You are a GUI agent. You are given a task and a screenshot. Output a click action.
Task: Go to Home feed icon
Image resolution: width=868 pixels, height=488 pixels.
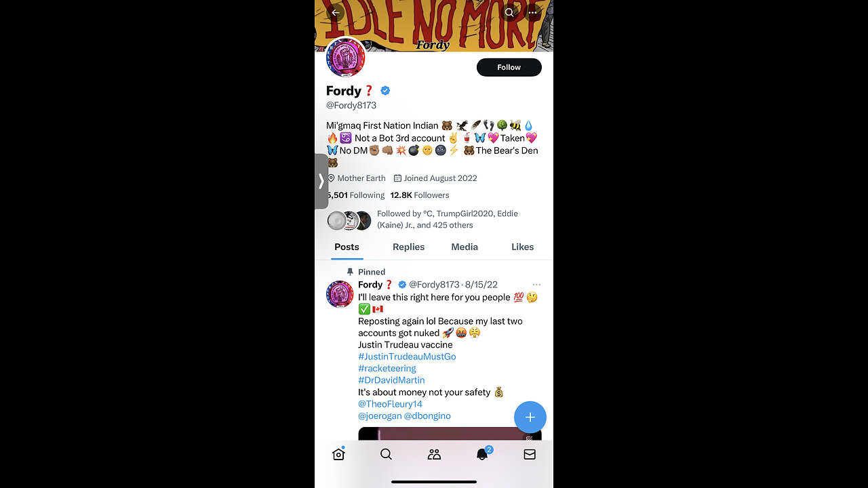tap(338, 454)
